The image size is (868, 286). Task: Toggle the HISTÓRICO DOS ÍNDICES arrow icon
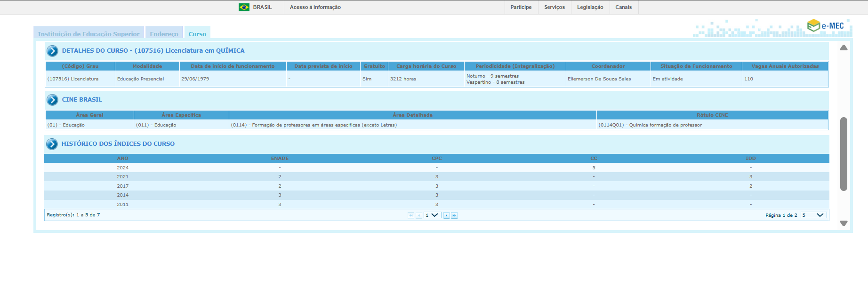tap(52, 144)
